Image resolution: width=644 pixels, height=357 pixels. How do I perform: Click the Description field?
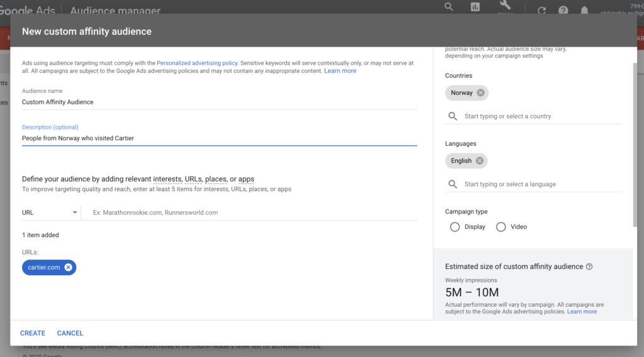pos(219,138)
